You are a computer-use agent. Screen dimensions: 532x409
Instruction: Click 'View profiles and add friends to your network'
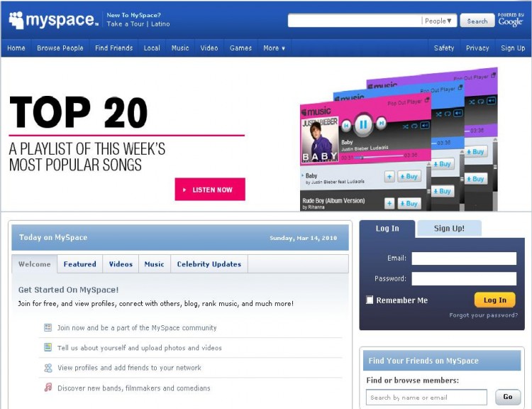129,368
